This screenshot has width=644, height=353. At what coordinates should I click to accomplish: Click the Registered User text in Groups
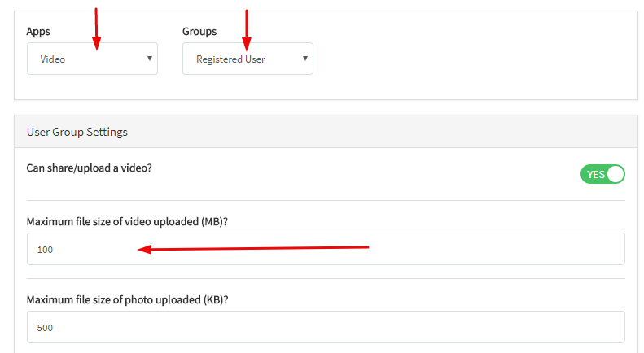pos(230,59)
